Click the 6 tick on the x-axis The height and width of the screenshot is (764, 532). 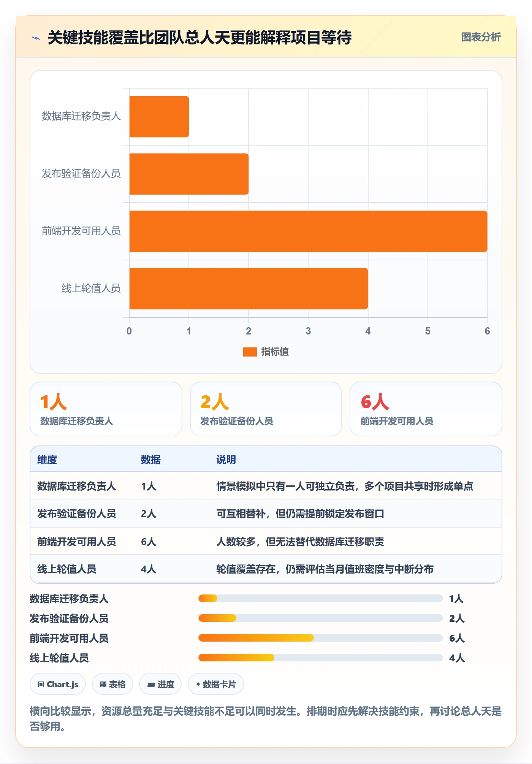click(x=487, y=331)
